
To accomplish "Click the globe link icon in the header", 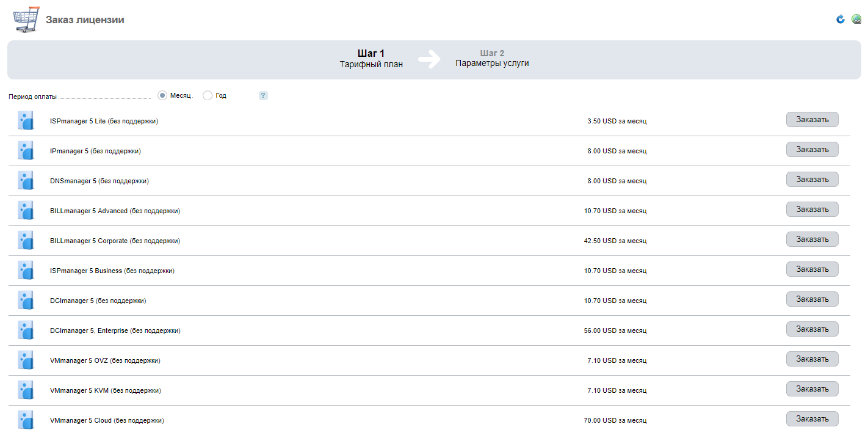I will 856,20.
